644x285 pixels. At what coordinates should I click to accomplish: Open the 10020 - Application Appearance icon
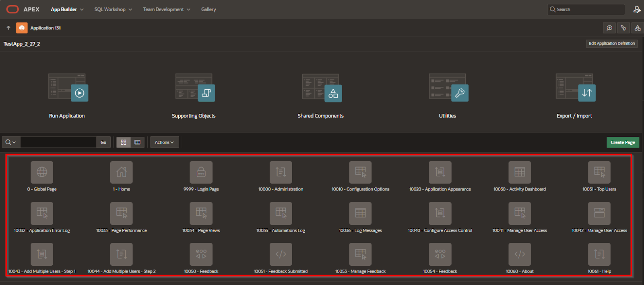[x=440, y=172]
